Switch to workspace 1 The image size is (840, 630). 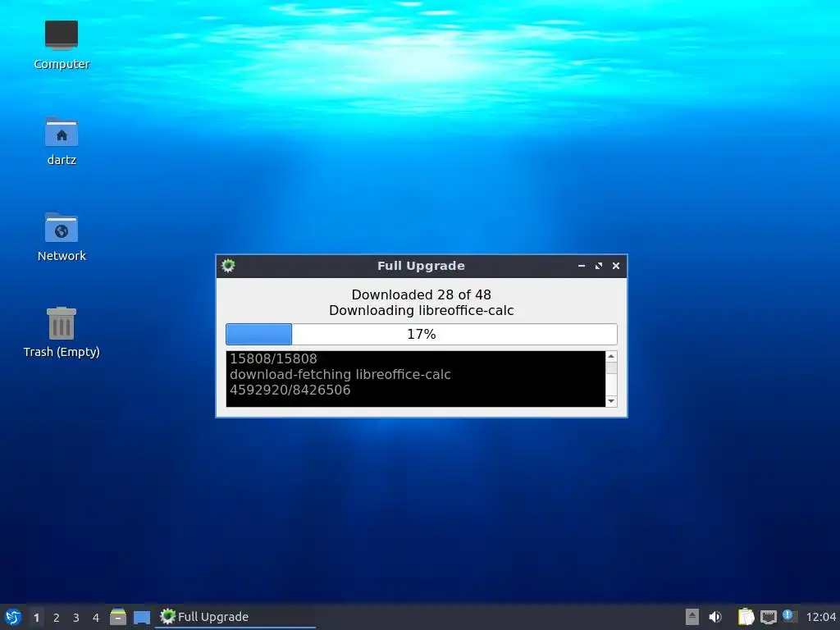pyautogui.click(x=36, y=618)
